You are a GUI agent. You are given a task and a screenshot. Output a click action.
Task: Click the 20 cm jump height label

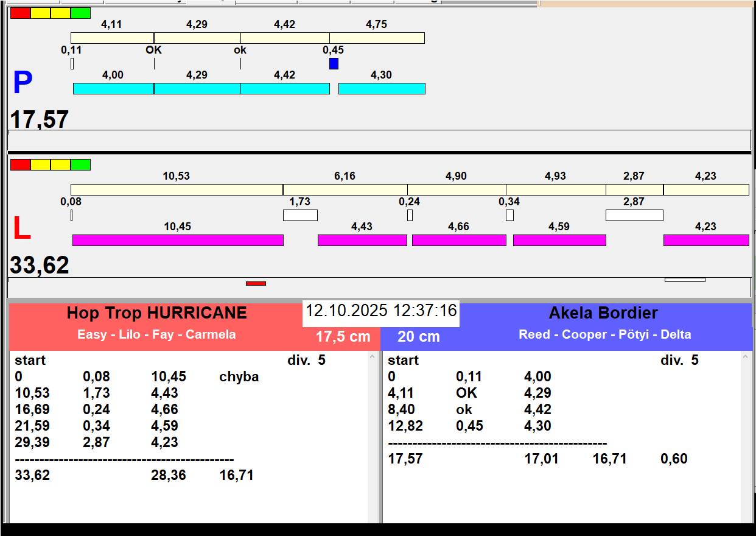click(x=419, y=337)
